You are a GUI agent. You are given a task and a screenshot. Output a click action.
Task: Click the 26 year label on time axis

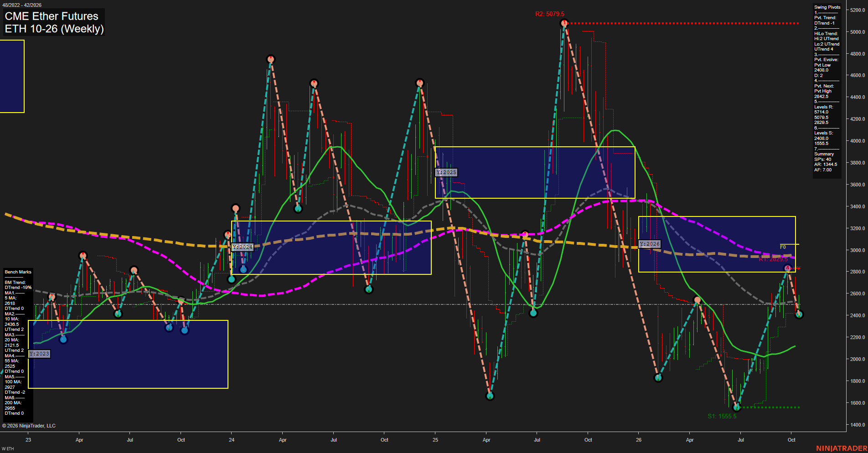pyautogui.click(x=639, y=440)
